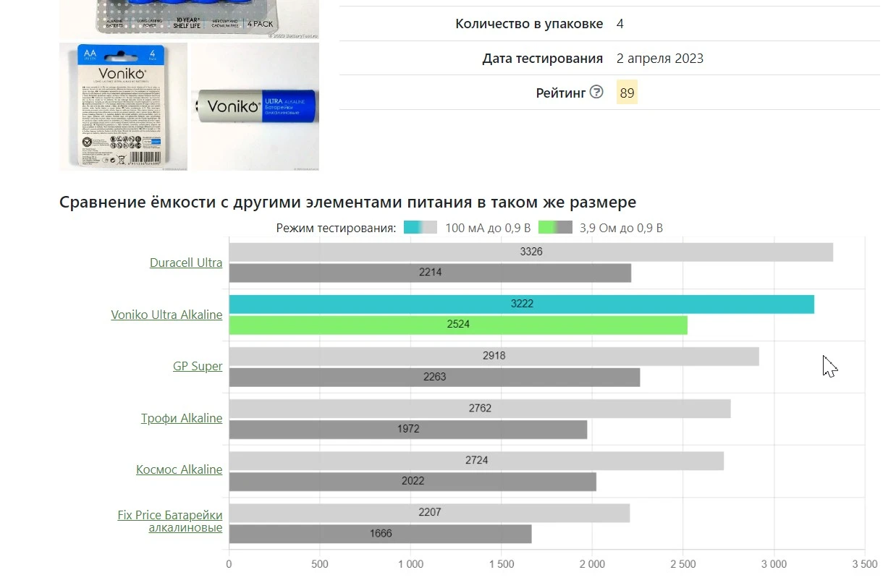Click the Fix Price 2207 bar
This screenshot has width=896, height=588.
429,513
